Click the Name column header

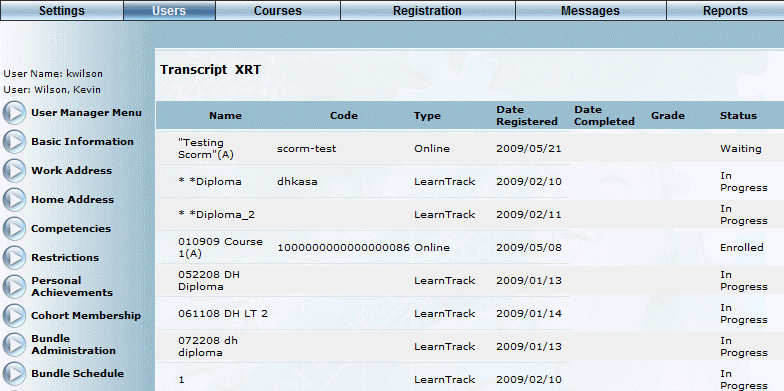point(226,116)
